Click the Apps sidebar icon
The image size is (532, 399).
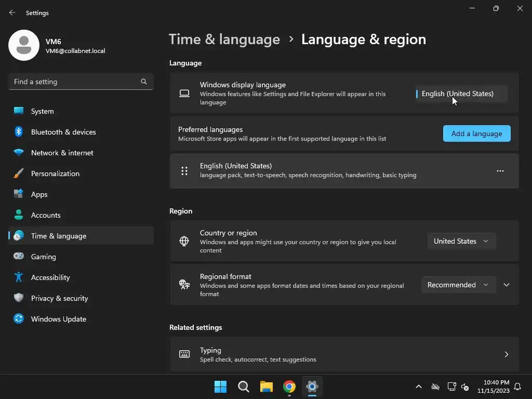19,194
